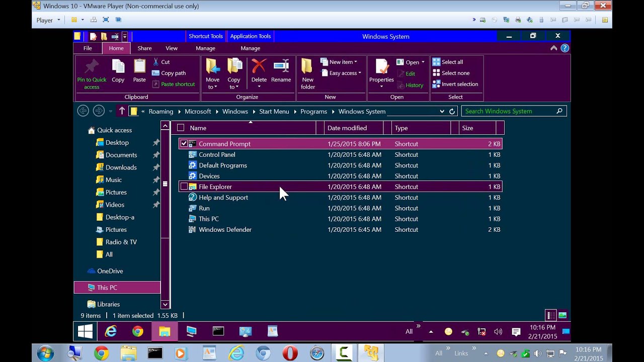This screenshot has height=362, width=644.
Task: Click the search magnifier icon
Action: (559, 111)
